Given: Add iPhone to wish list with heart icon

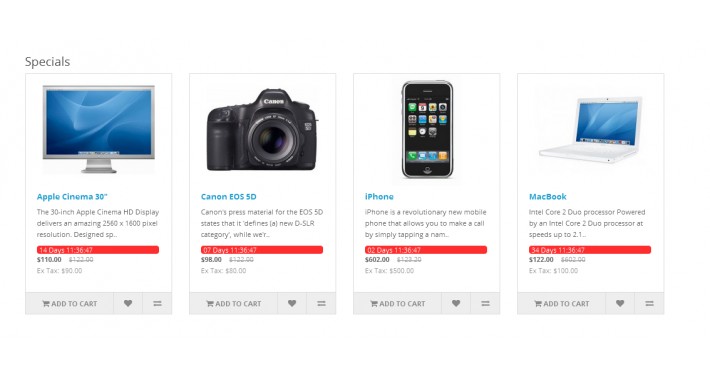Looking at the screenshot, I should point(456,303).
